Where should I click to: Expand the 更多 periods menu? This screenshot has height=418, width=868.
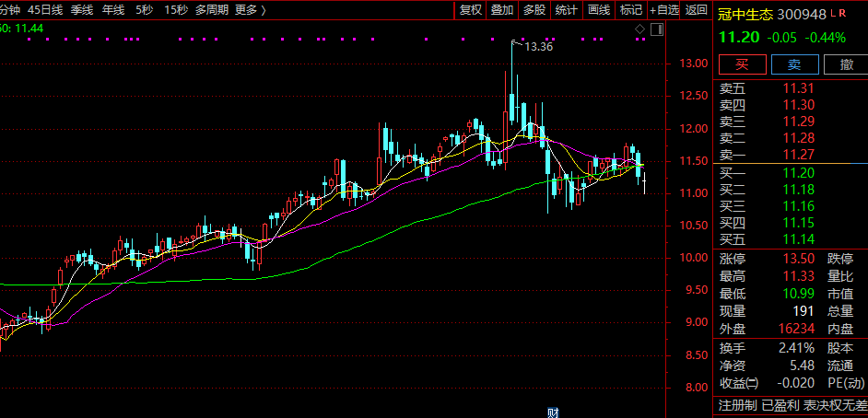[x=250, y=10]
